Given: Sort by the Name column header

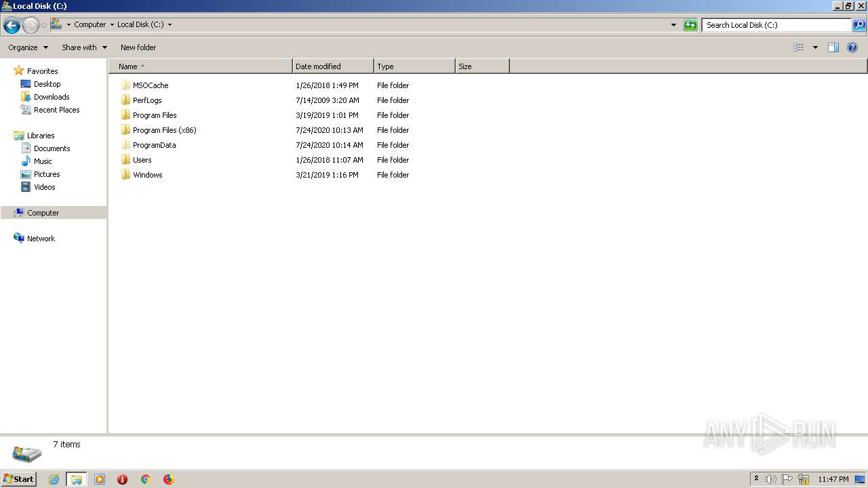Looking at the screenshot, I should 201,66.
